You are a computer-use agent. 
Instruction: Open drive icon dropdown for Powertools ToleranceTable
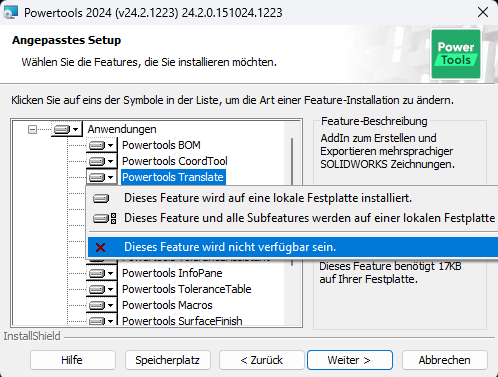tap(102, 289)
